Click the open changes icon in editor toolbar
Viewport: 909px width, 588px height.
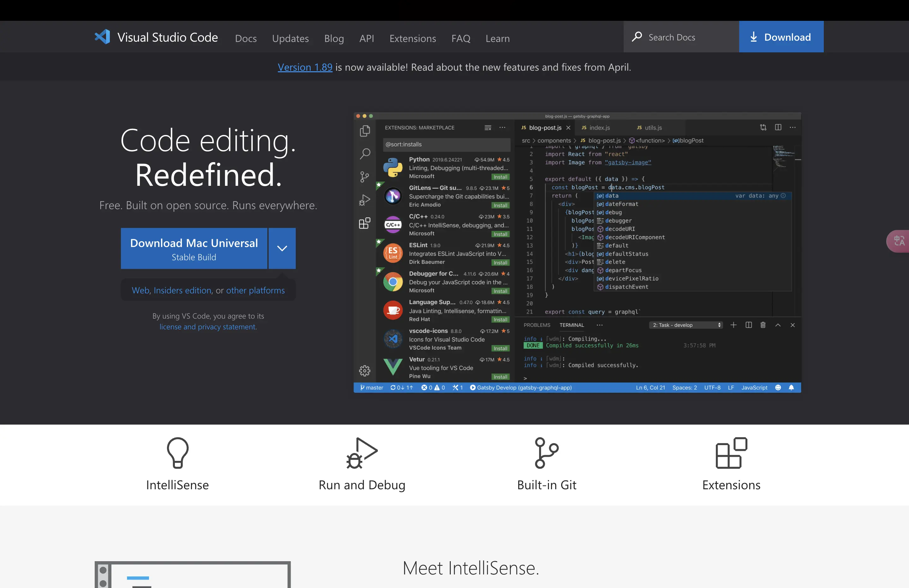pyautogui.click(x=763, y=127)
